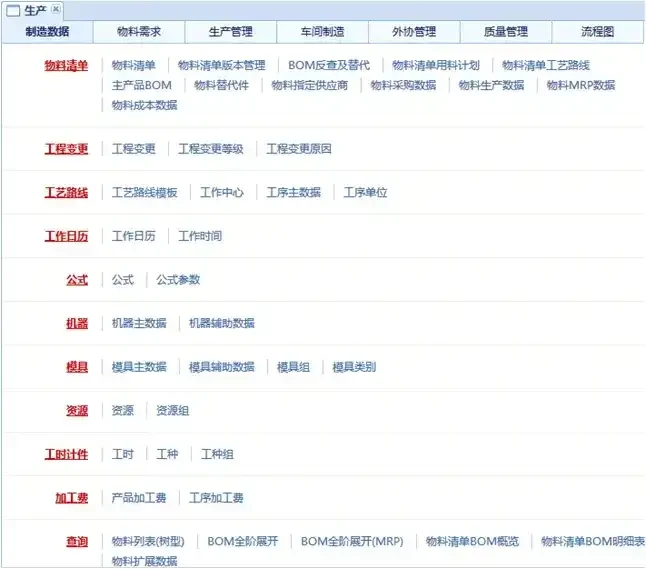This screenshot has height=569, width=646.
Task: Click the red 工艺路线 category heading
Action: (66, 192)
